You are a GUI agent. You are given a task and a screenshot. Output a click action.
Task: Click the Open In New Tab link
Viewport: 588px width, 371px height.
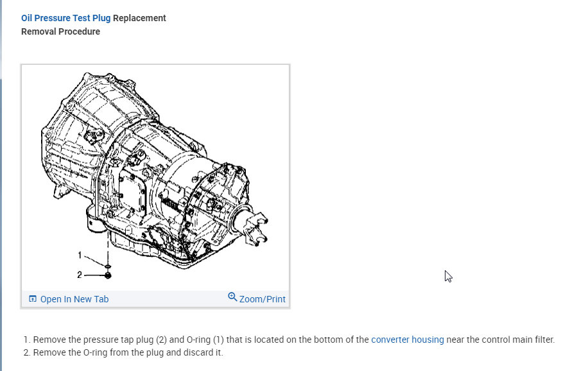74,299
